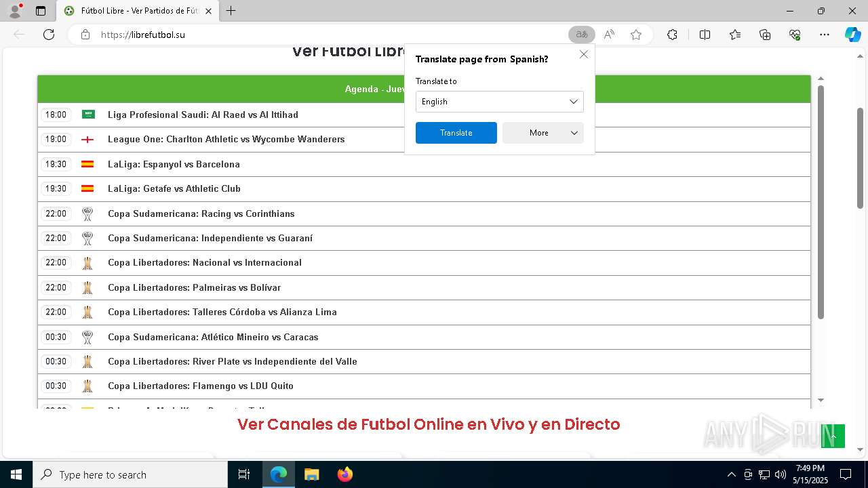Click Libertadores trophy icon beside Palmeiras match
The height and width of the screenshot is (488, 868).
coord(87,287)
